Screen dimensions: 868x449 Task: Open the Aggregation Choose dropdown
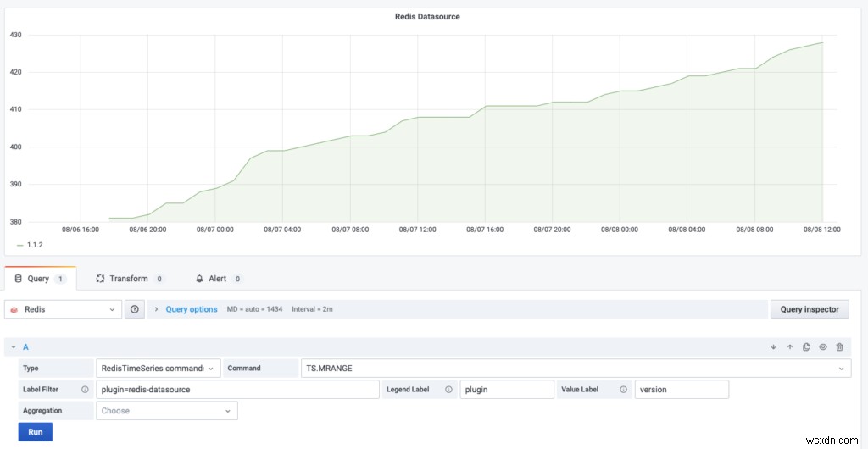click(x=167, y=411)
